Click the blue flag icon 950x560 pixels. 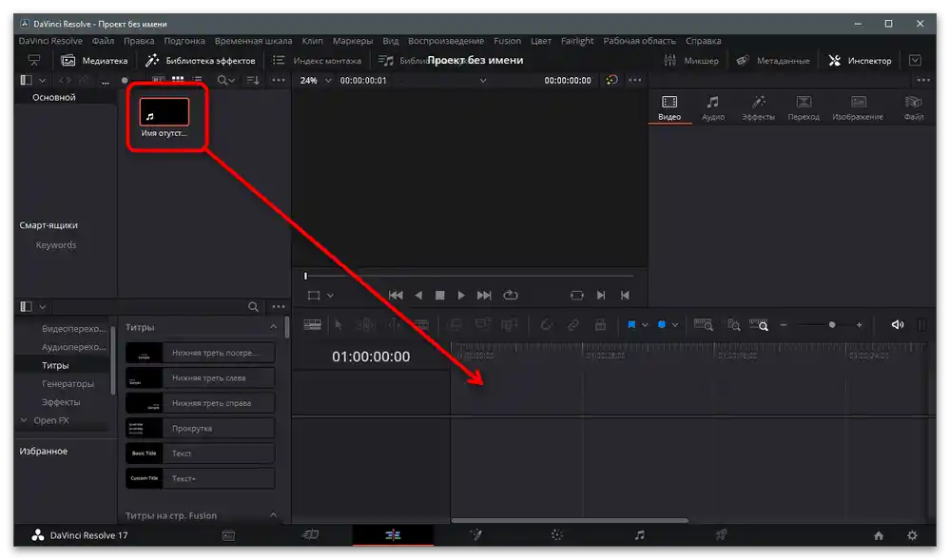(631, 325)
